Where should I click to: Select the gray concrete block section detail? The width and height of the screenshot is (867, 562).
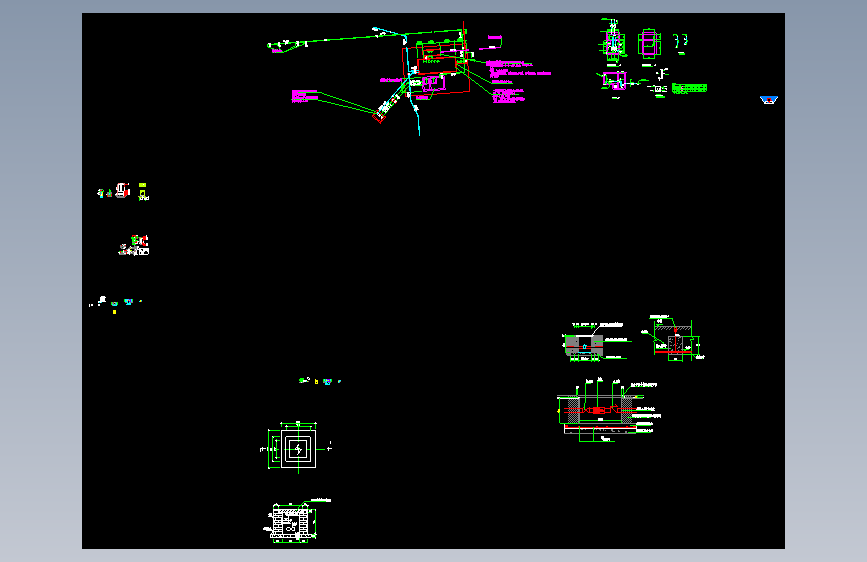point(584,346)
